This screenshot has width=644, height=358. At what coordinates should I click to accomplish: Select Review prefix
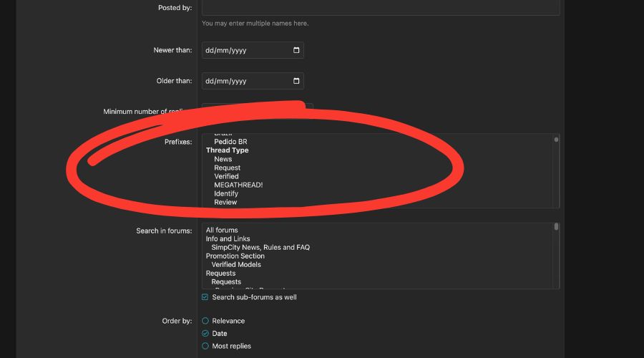225,202
